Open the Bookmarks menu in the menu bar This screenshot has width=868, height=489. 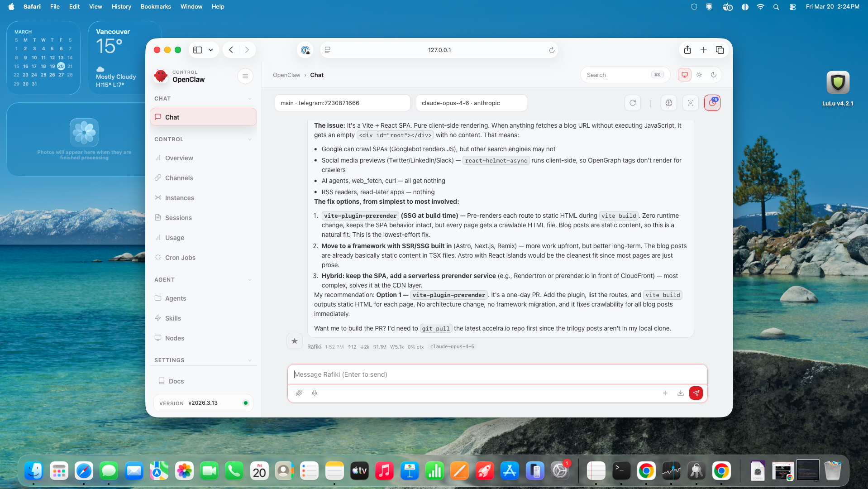(x=156, y=6)
